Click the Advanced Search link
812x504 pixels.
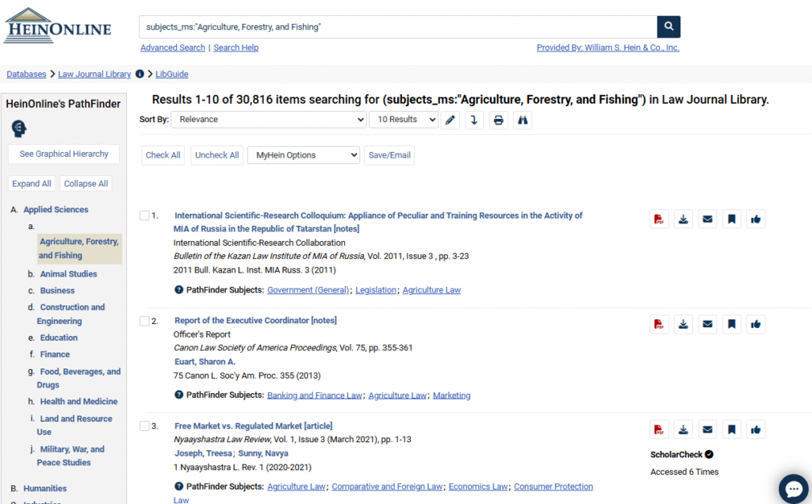pyautogui.click(x=173, y=48)
